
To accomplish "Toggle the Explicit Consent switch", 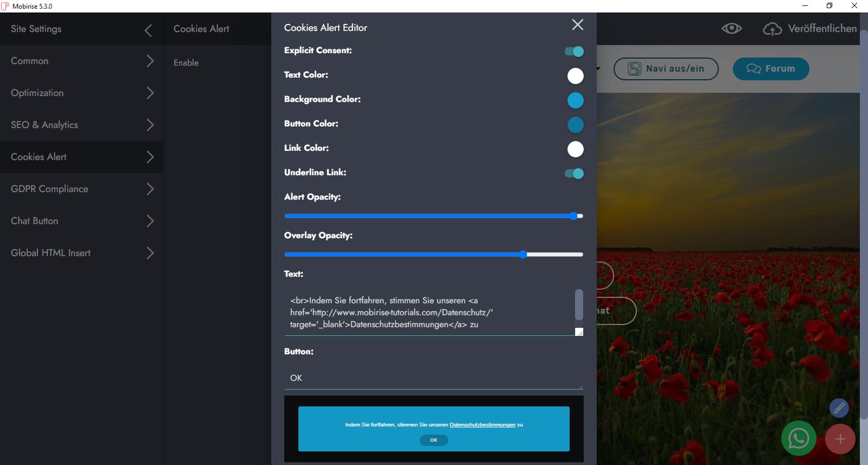I will [x=574, y=52].
